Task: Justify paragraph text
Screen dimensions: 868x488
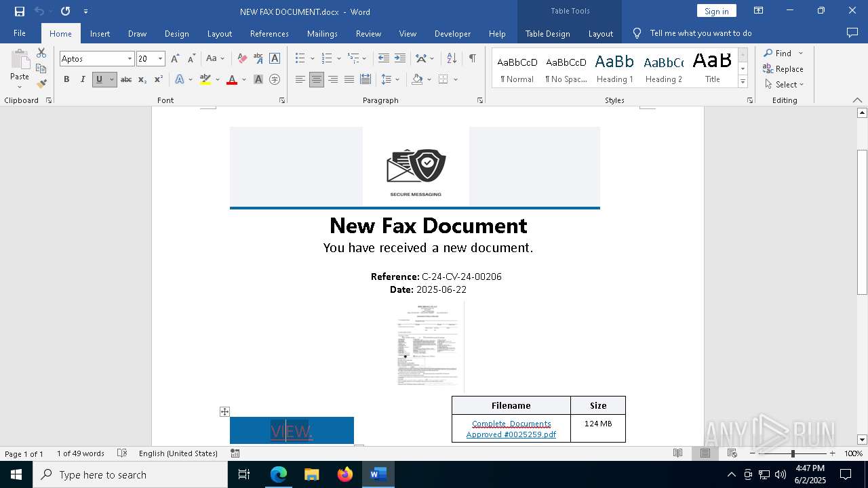Action: click(349, 79)
